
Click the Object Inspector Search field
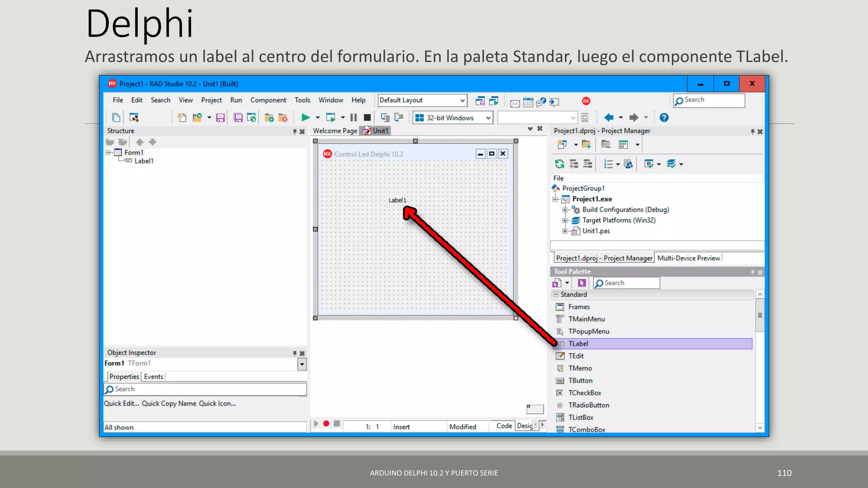pyautogui.click(x=205, y=389)
